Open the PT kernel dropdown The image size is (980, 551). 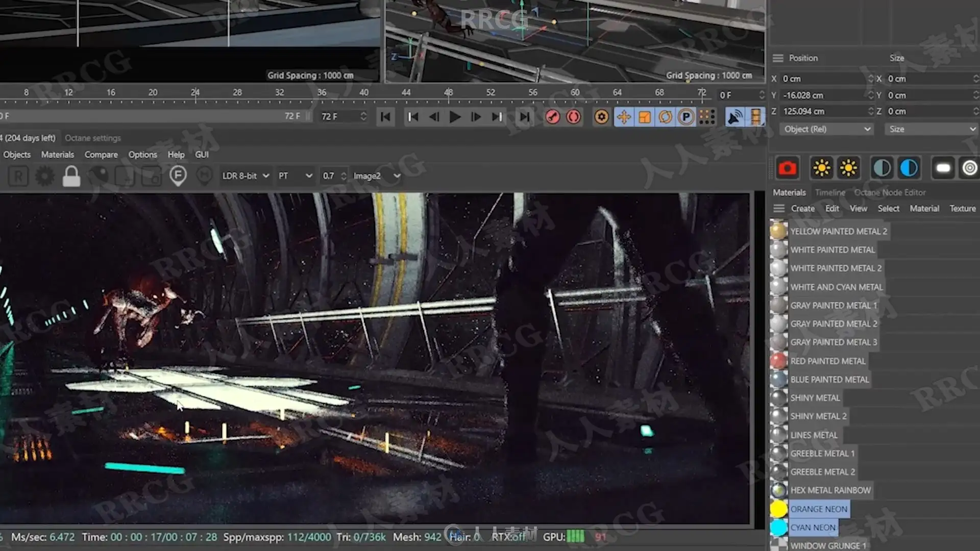coord(295,176)
